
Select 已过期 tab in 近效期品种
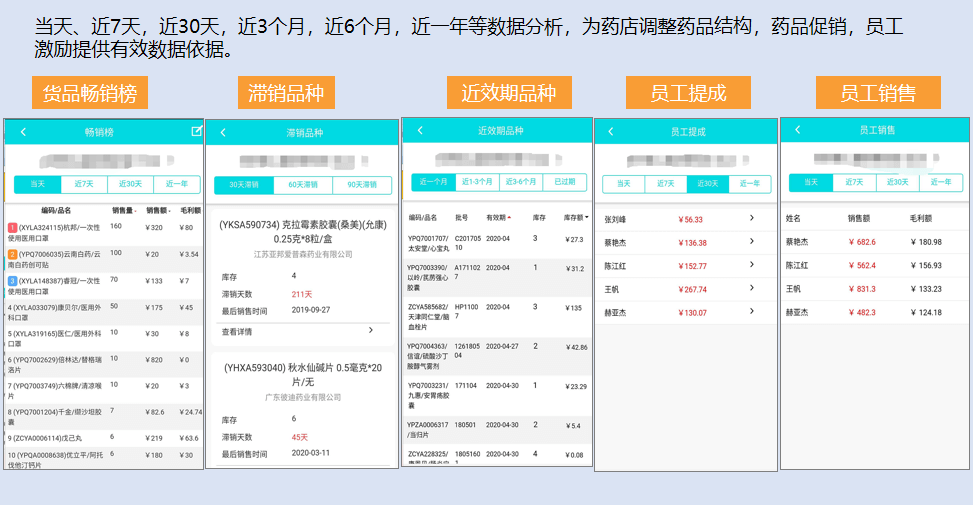tap(565, 182)
